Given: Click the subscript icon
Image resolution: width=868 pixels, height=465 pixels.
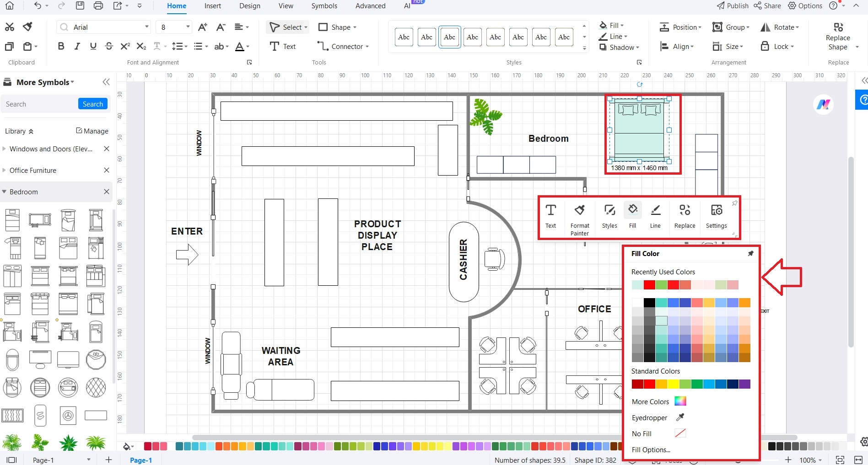Looking at the screenshot, I should point(141,46).
